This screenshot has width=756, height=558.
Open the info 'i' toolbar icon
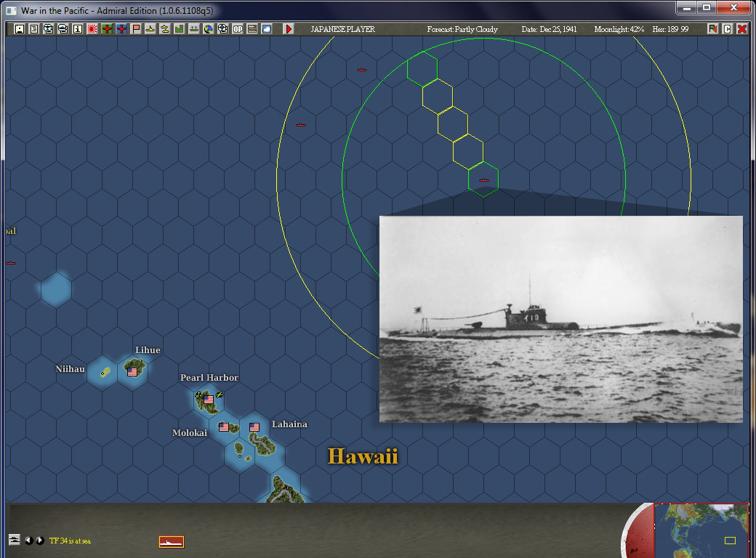coord(77,29)
